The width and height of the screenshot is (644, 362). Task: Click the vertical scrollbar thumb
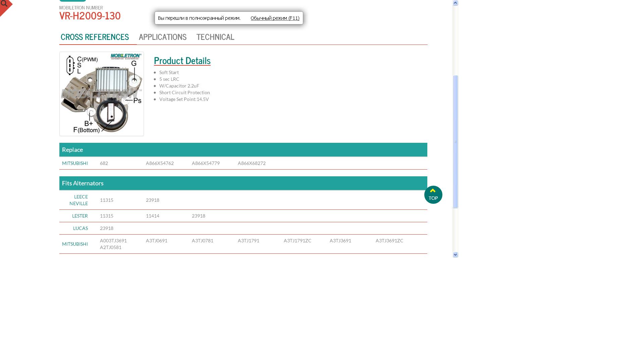tap(455, 142)
